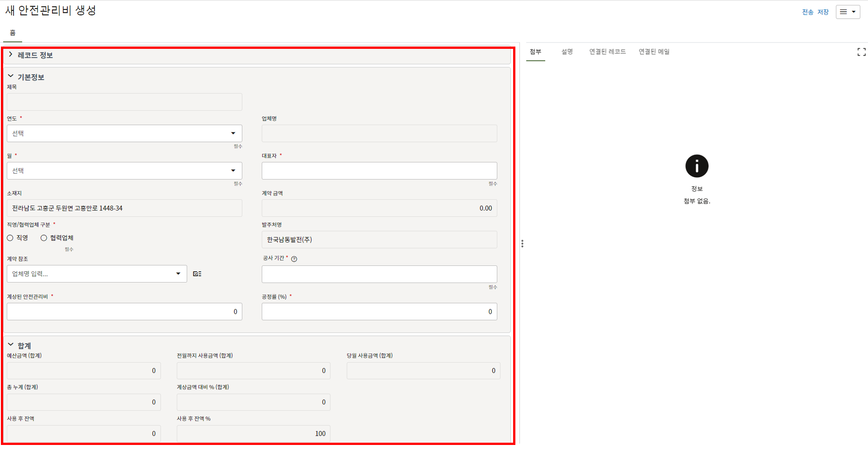
Task: Open the 연도 dropdown
Action: point(124,133)
